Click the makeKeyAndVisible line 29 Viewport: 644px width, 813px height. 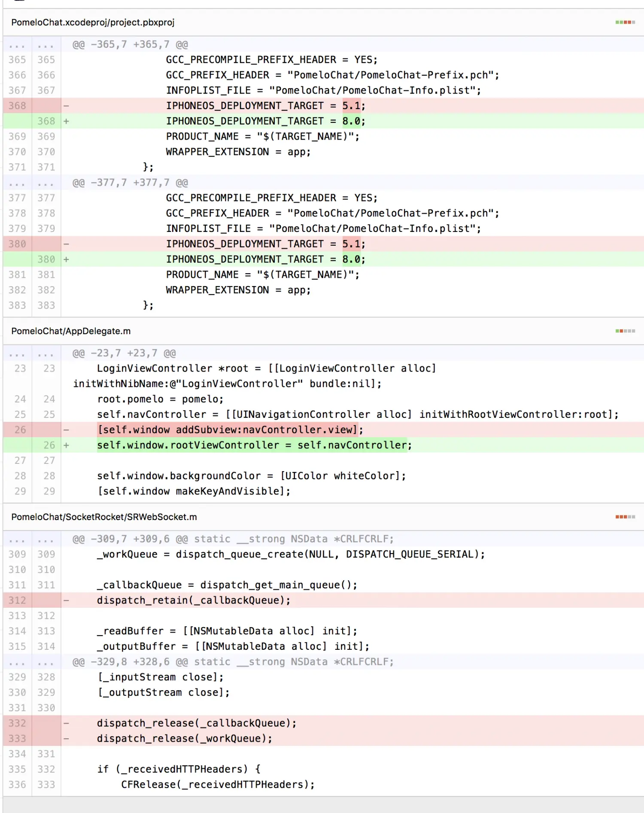pyautogui.click(x=323, y=491)
